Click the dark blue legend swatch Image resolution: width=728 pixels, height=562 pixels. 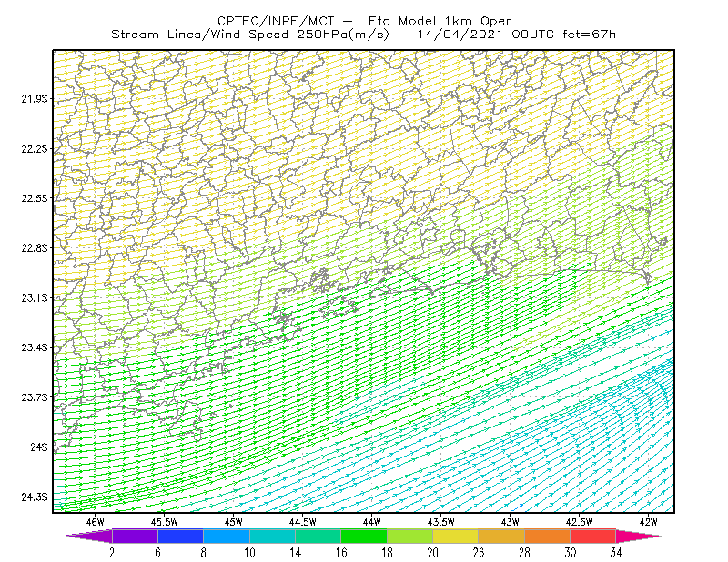(180, 536)
